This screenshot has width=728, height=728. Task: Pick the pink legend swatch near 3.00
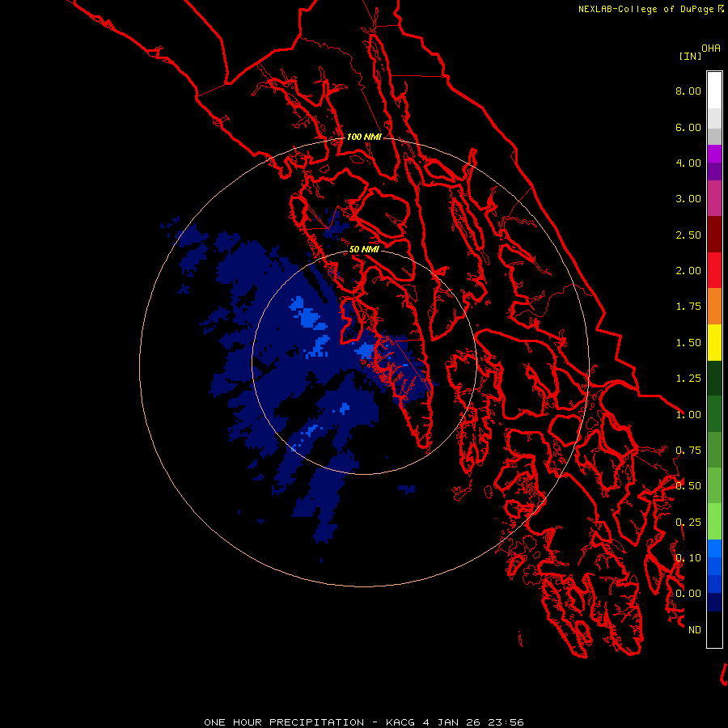click(714, 198)
